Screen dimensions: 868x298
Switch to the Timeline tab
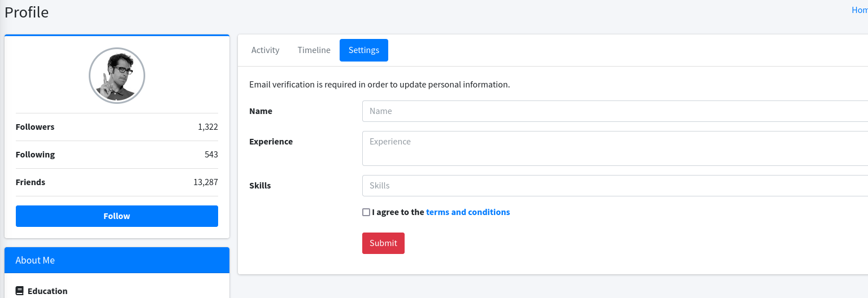click(x=314, y=50)
